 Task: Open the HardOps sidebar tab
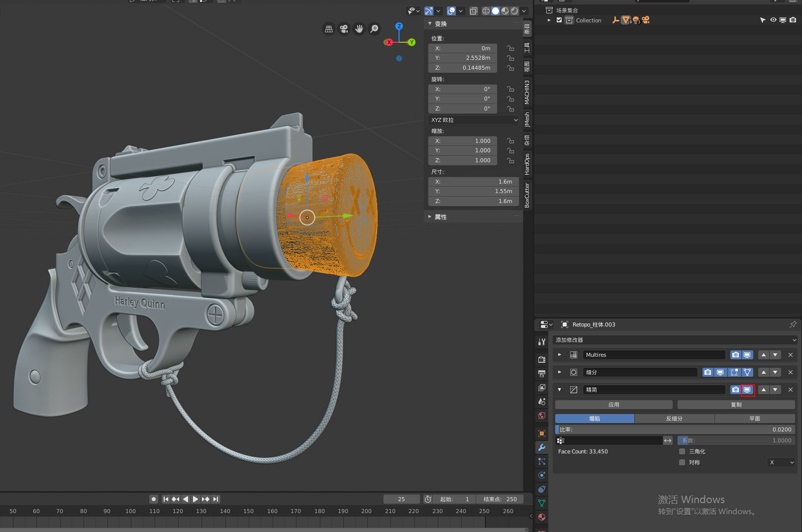(x=527, y=164)
